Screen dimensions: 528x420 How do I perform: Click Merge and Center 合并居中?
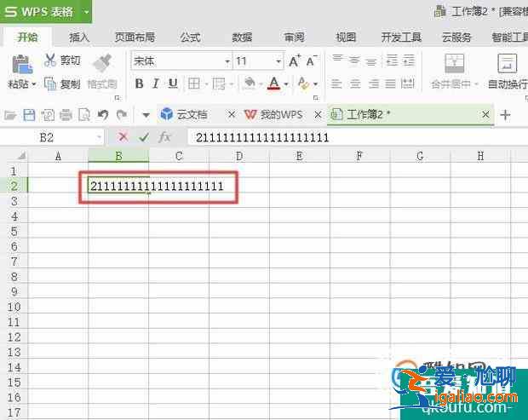pyautogui.click(x=454, y=72)
